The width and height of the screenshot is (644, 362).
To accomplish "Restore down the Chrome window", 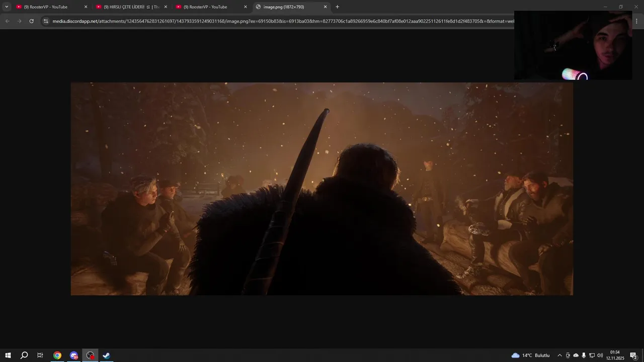I will pos(621,7).
